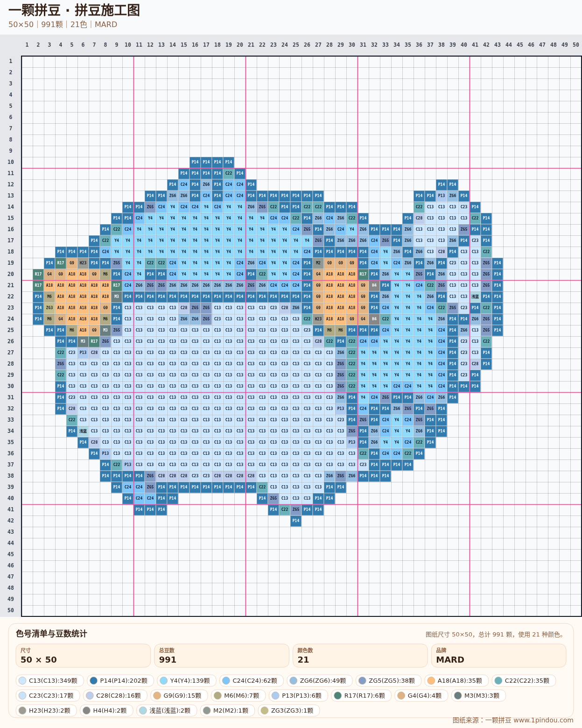Pick the C22(C22):35颗 teal legend chip
The width and height of the screenshot is (582, 728).
524,680
